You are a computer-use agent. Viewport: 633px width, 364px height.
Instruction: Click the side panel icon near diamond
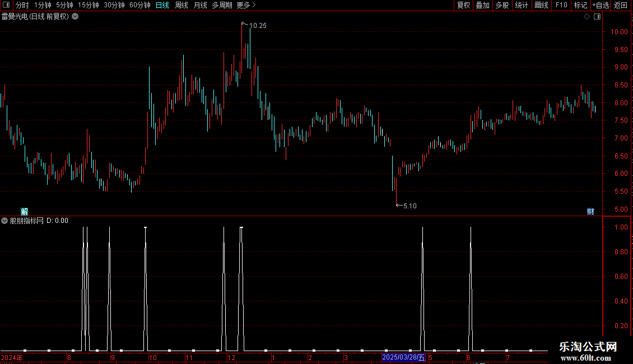597,17
